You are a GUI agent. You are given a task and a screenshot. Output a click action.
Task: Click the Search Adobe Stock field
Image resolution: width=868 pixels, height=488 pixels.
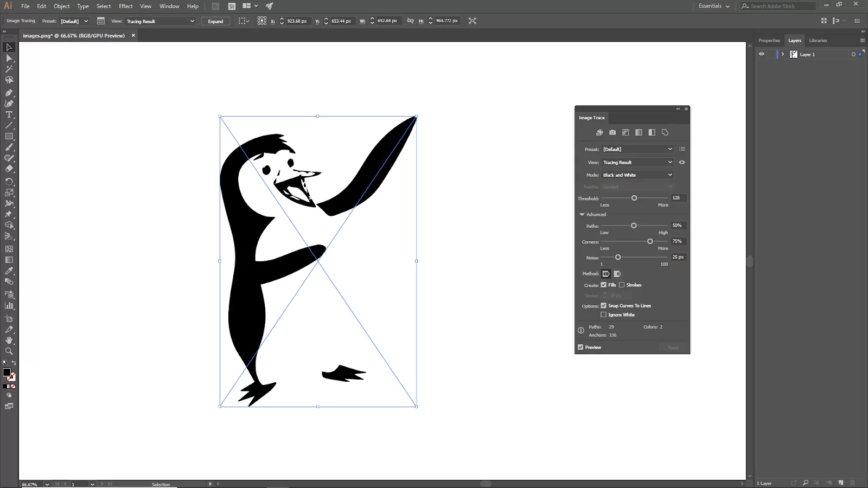pos(778,6)
